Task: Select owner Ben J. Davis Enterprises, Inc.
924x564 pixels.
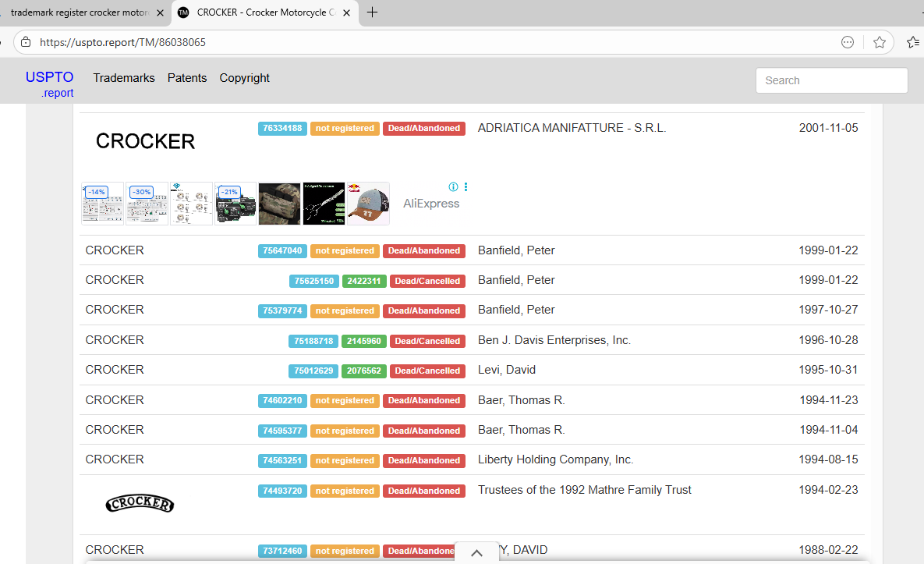Action: (554, 340)
